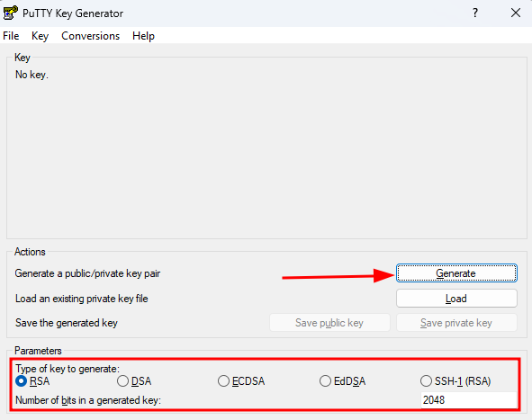Open the File menu
532x420 pixels.
[11, 36]
